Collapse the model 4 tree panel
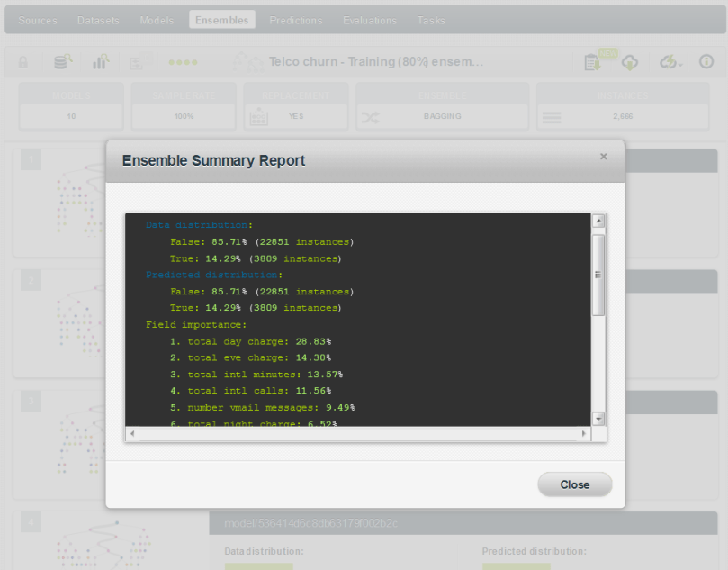728x570 pixels. (31, 520)
